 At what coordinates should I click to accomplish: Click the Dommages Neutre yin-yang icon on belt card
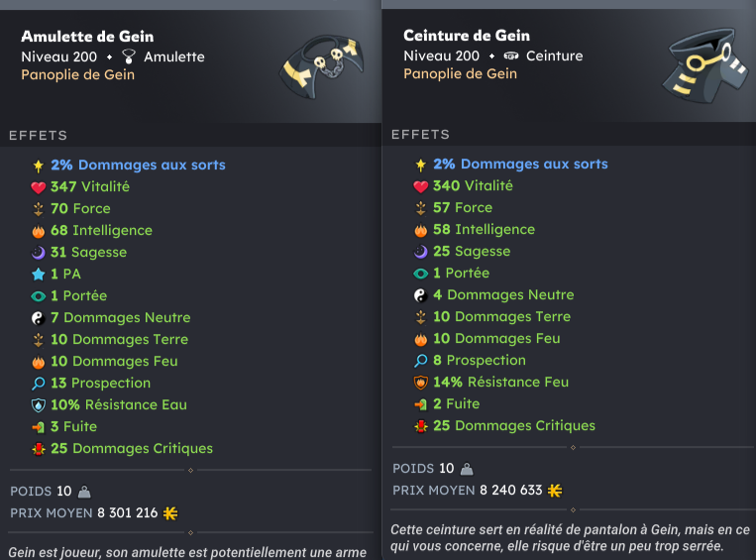421,294
